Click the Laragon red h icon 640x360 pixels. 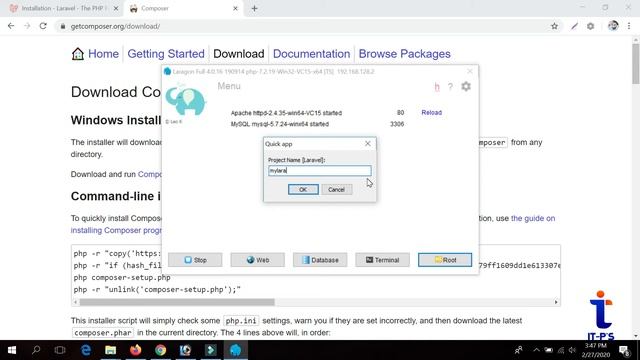tap(437, 87)
